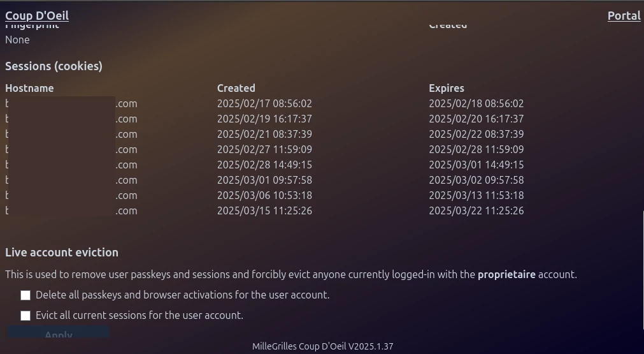The height and width of the screenshot is (354, 644).
Task: Open the Coup D'Oeil home link
Action: (37, 16)
